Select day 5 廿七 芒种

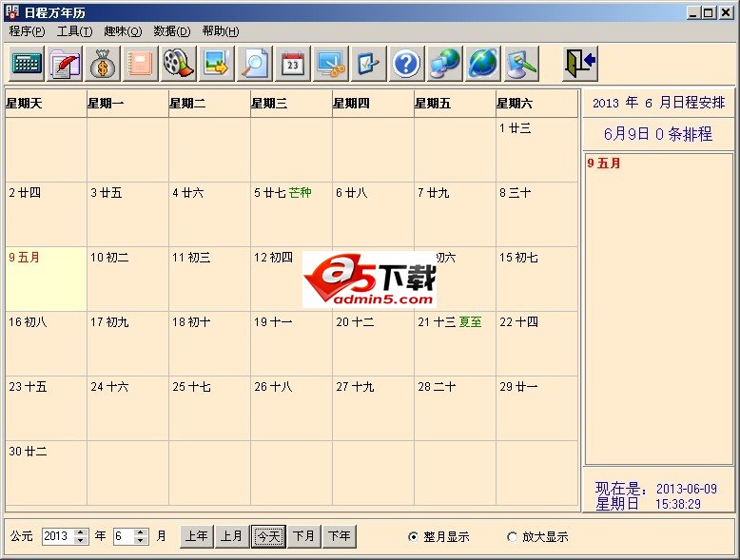point(291,214)
